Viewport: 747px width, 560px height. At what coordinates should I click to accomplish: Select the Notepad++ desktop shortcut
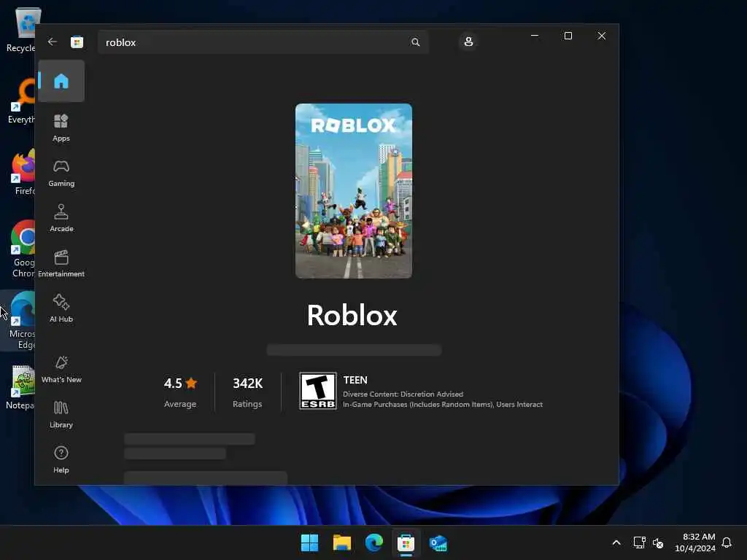(21, 386)
